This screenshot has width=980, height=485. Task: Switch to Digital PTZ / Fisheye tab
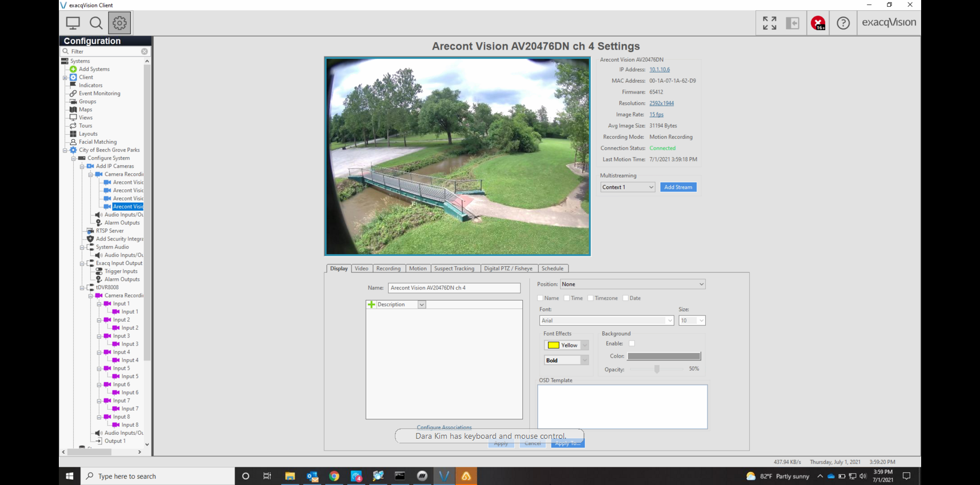pyautogui.click(x=508, y=268)
